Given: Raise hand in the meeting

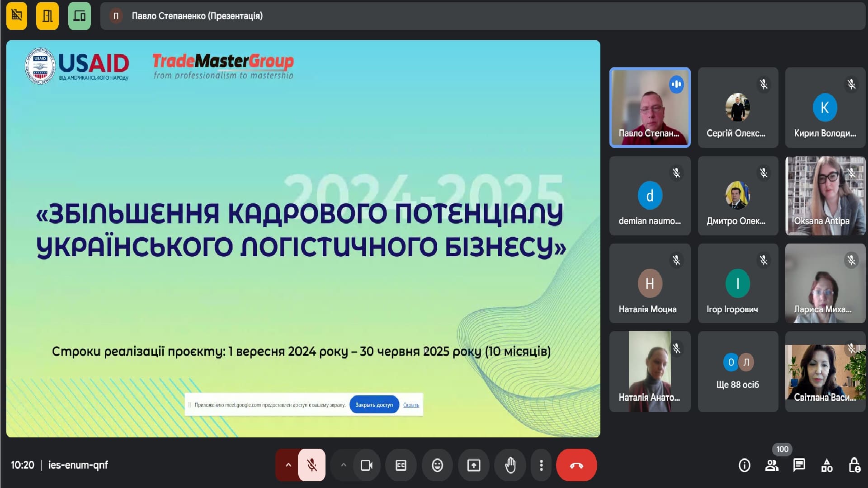Looking at the screenshot, I should 510,465.
